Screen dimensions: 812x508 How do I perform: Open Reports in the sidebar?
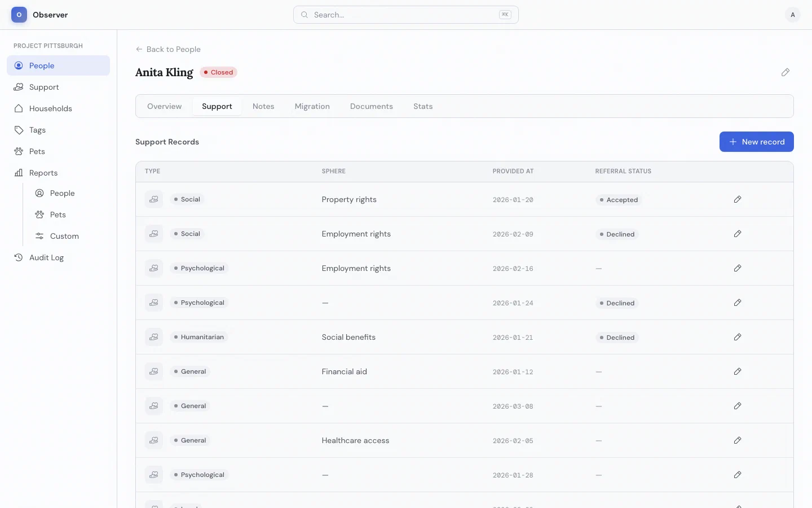pos(58,173)
